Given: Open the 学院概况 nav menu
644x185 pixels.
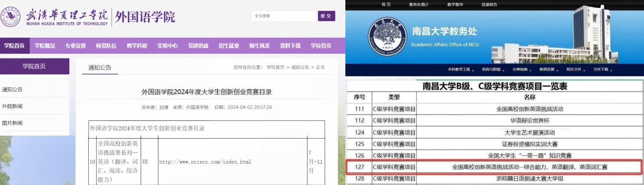Looking at the screenshot, I should coord(45,45).
